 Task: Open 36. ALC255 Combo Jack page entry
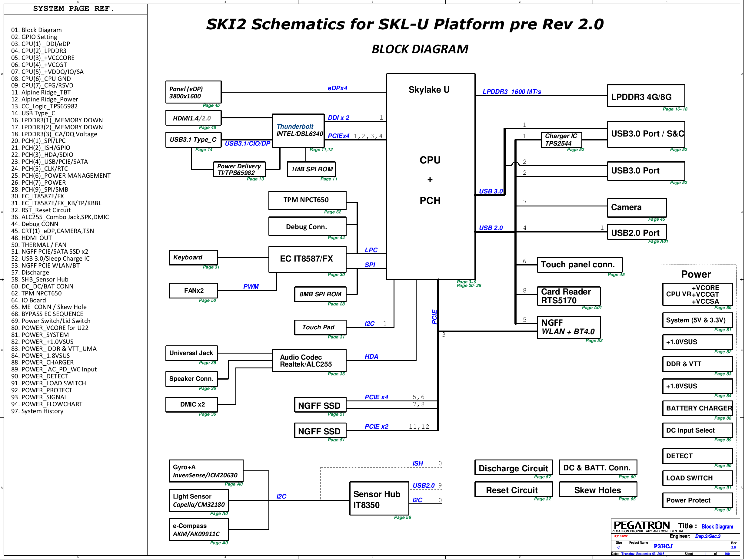[x=60, y=217]
